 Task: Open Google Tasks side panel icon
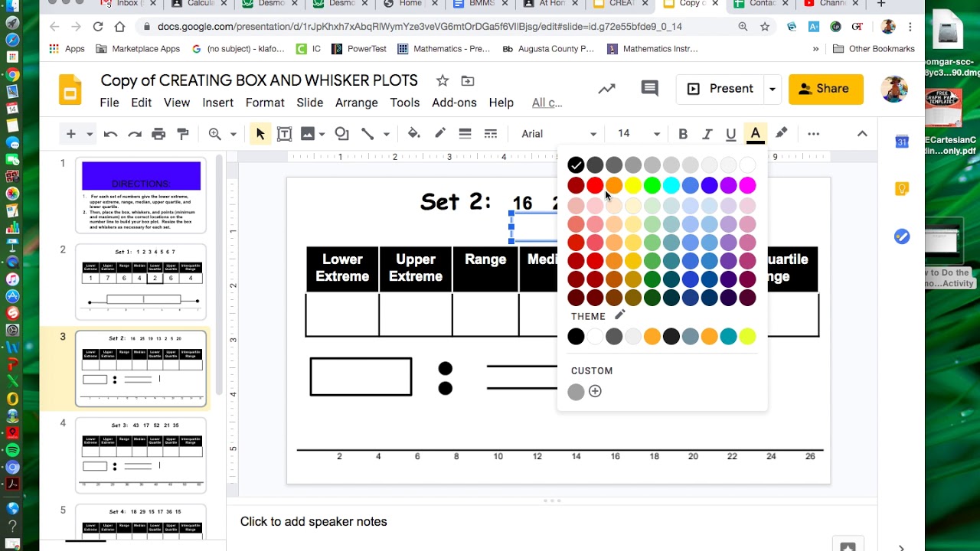pyautogui.click(x=902, y=236)
